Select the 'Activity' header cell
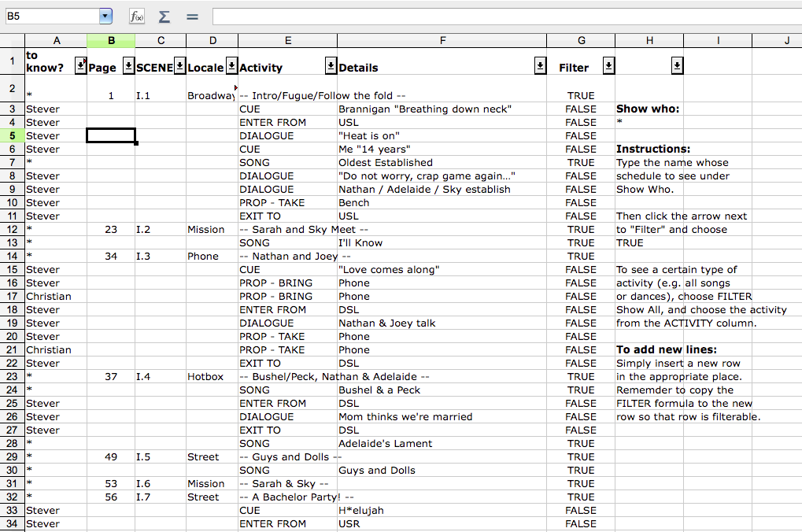 (288, 61)
